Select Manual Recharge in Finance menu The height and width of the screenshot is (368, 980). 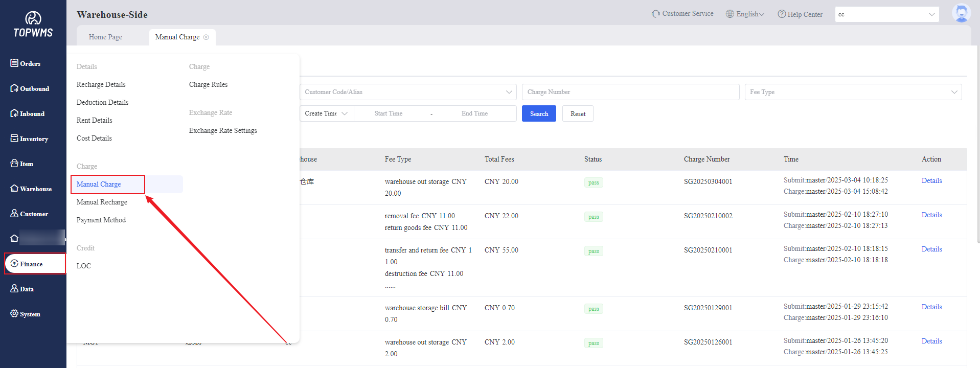tap(102, 202)
